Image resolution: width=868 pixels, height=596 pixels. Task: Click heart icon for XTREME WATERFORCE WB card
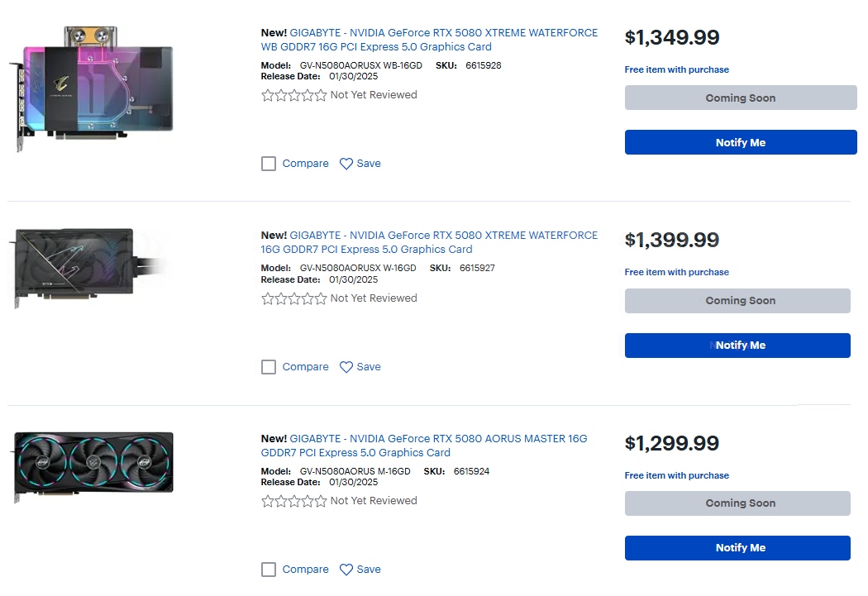[x=346, y=164]
